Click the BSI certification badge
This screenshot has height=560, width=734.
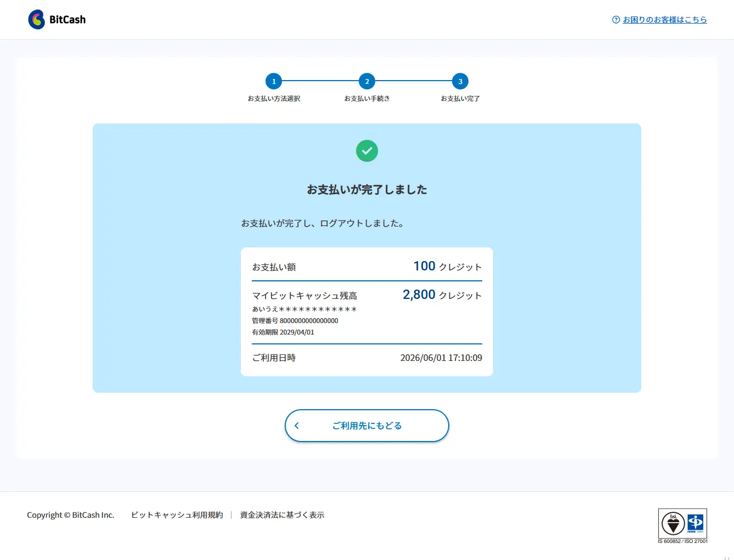point(673,524)
